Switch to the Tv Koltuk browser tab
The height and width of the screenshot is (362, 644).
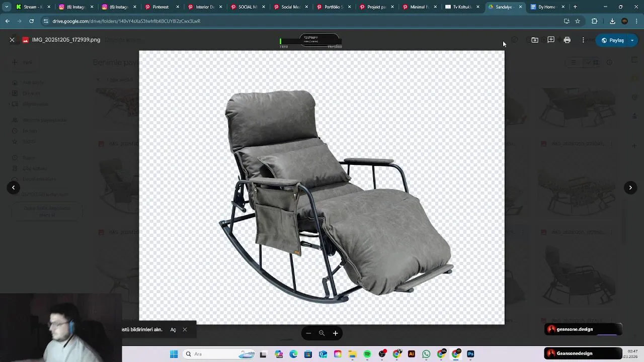click(x=461, y=7)
